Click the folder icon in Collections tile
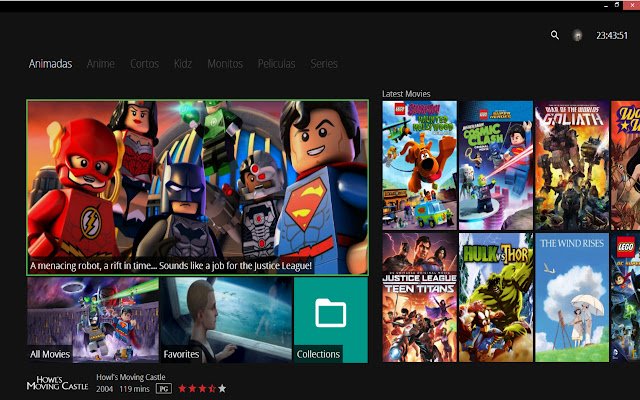This screenshot has width=640, height=400. [331, 313]
